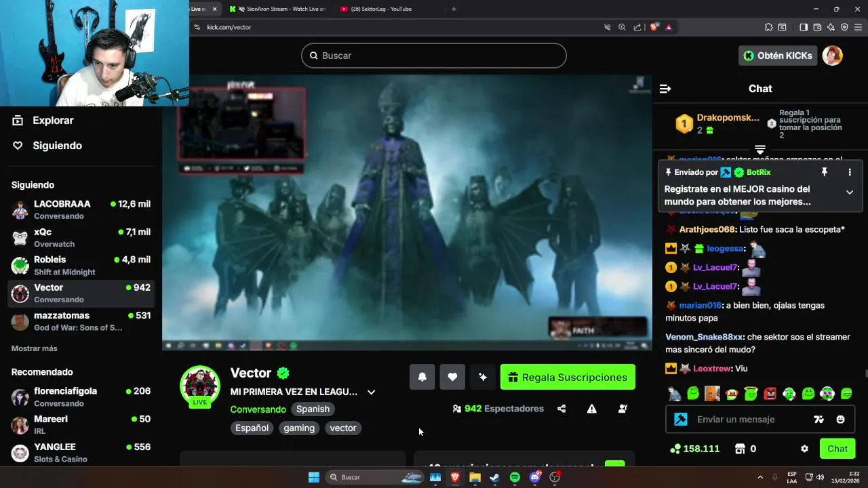868x488 pixels.
Task: Click the pin icon on BotRix message
Action: point(825,172)
